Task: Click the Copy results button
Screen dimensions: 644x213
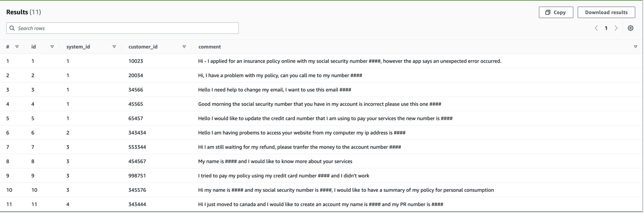Action: tap(556, 13)
